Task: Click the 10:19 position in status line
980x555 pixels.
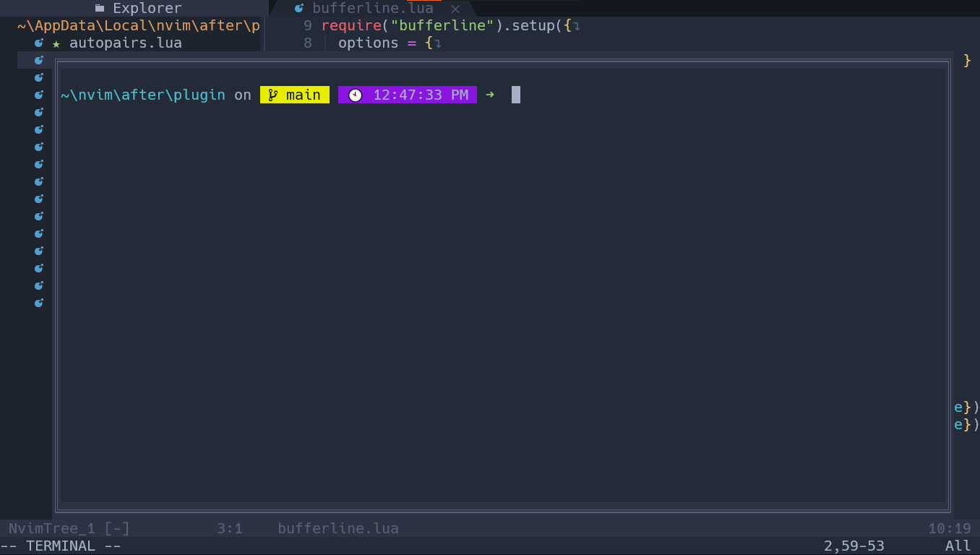Action: point(950,528)
